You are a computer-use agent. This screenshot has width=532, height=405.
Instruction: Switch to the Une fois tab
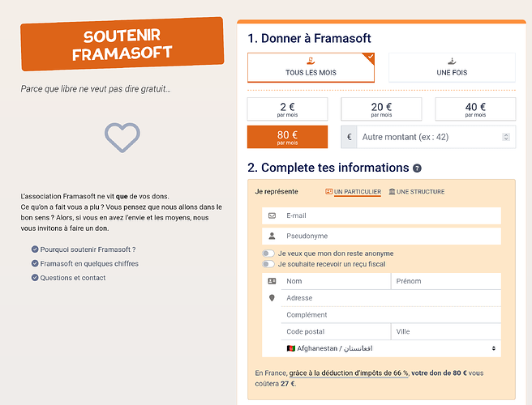click(452, 67)
